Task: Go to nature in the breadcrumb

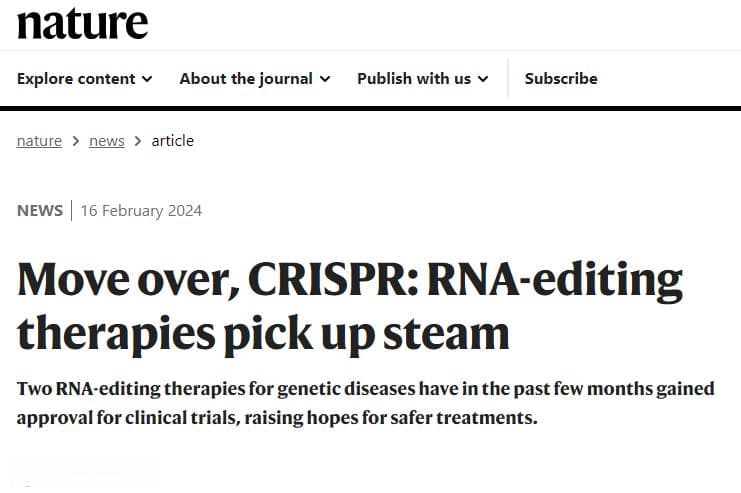Action: coord(39,141)
